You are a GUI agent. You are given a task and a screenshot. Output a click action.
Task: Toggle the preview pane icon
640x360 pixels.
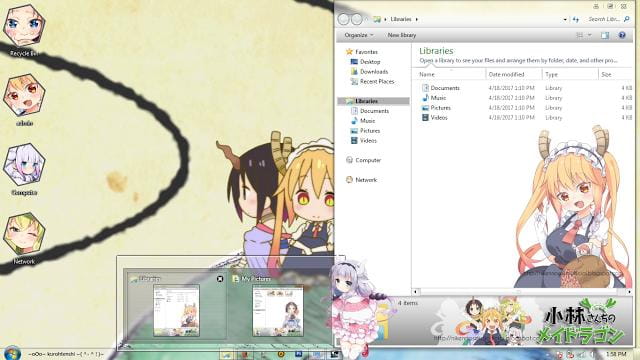click(x=604, y=36)
